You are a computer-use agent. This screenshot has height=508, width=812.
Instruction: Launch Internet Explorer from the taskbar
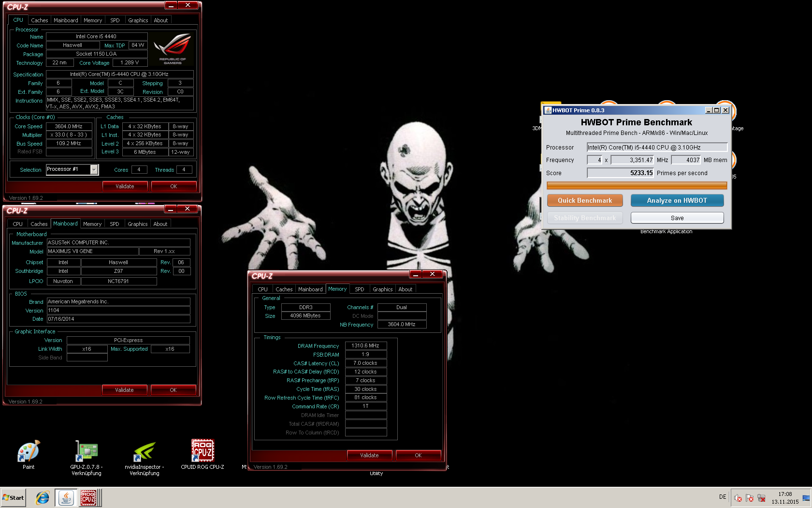(43, 498)
